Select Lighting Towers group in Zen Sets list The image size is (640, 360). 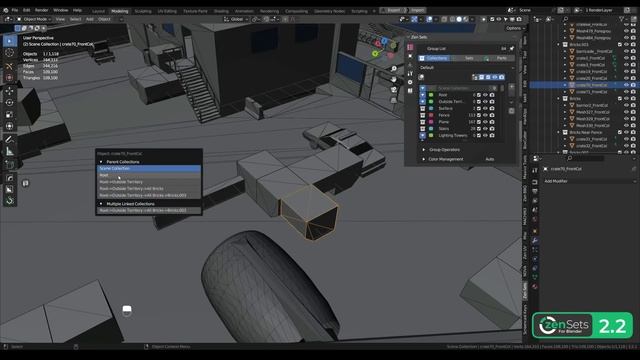pyautogui.click(x=453, y=136)
